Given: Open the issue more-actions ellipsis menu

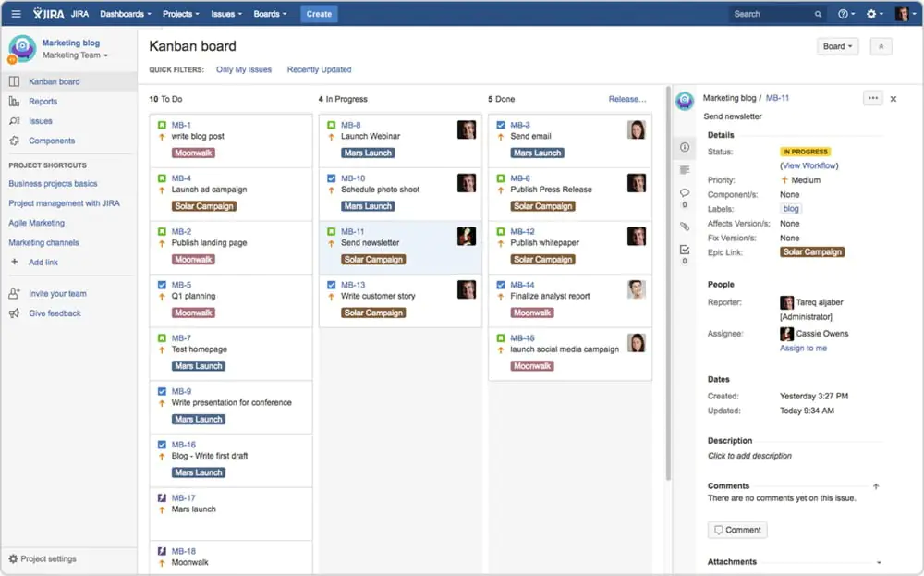Looking at the screenshot, I should pyautogui.click(x=872, y=97).
